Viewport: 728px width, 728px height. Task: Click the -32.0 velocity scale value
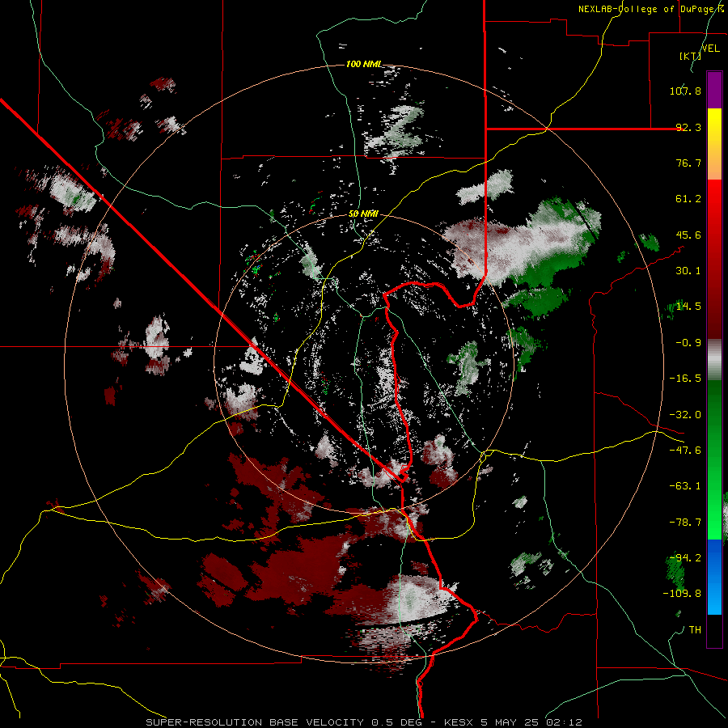(x=685, y=415)
